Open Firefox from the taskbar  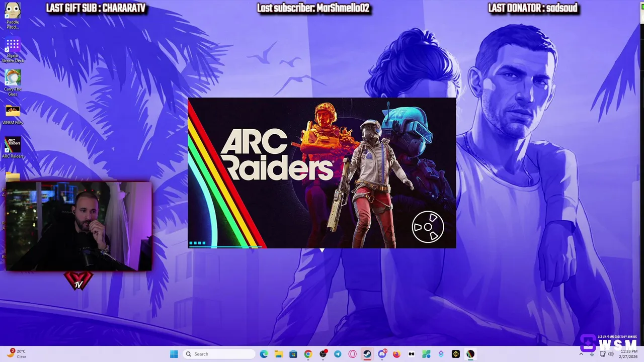click(396, 354)
